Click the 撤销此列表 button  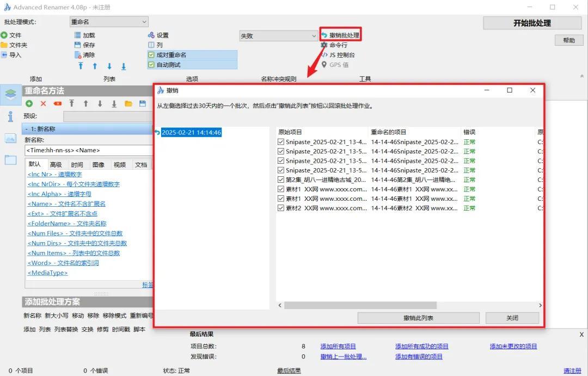tap(418, 318)
